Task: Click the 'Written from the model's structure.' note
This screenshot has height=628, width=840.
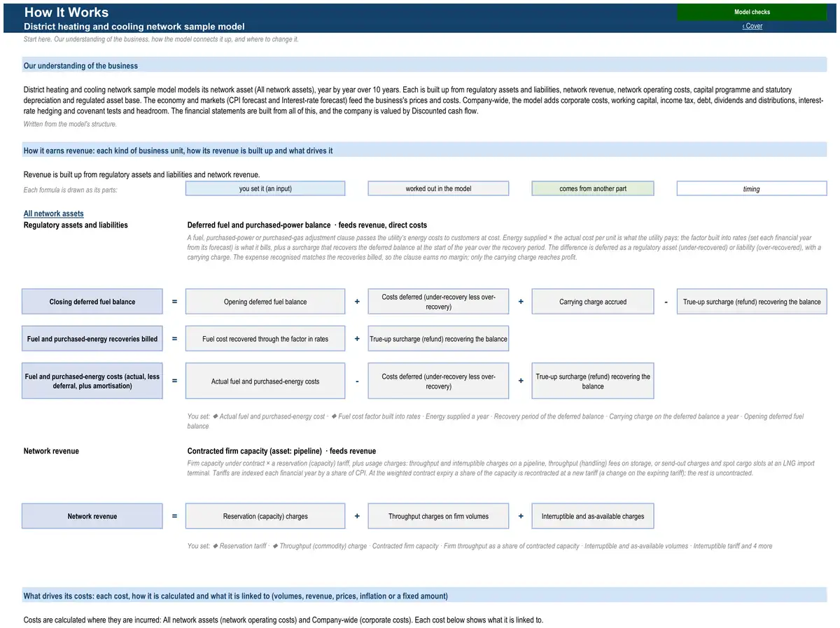Action: click(x=70, y=124)
